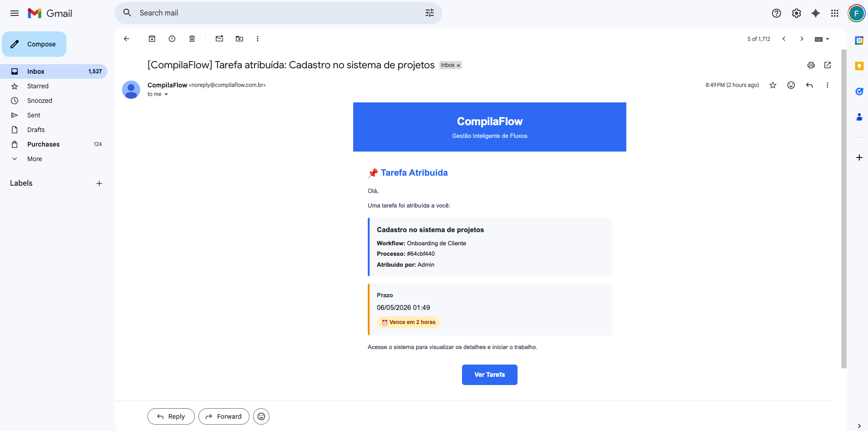Open Drafts folder
The width and height of the screenshot is (868, 431).
point(54,130)
